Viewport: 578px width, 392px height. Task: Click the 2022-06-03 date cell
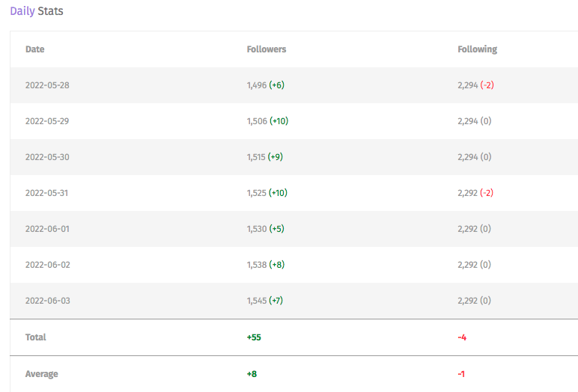pyautogui.click(x=48, y=301)
